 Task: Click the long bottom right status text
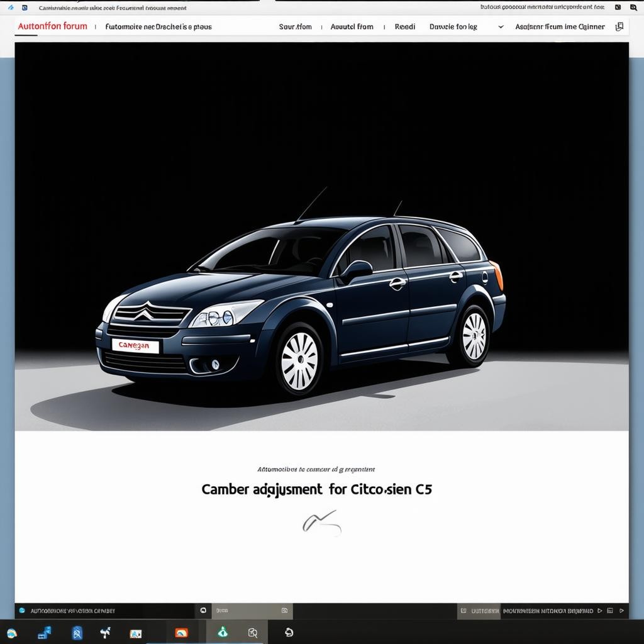pyautogui.click(x=548, y=611)
